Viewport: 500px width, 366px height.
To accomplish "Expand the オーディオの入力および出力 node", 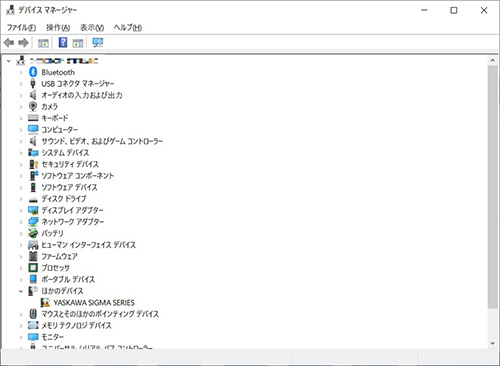I will pyautogui.click(x=21, y=95).
